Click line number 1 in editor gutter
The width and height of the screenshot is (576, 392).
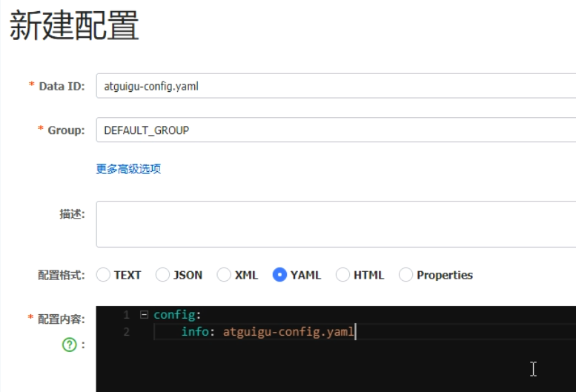pos(126,315)
